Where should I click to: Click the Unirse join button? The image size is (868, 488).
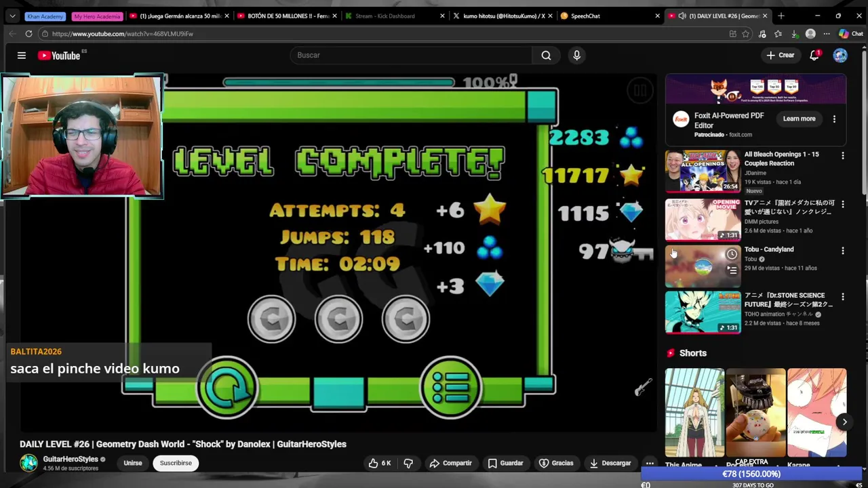click(133, 463)
